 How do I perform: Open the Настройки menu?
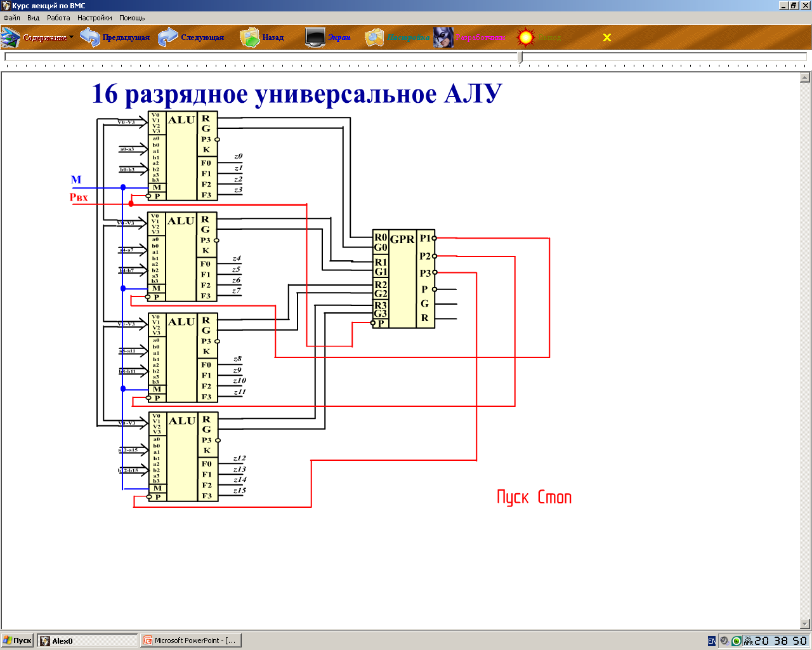tap(95, 18)
